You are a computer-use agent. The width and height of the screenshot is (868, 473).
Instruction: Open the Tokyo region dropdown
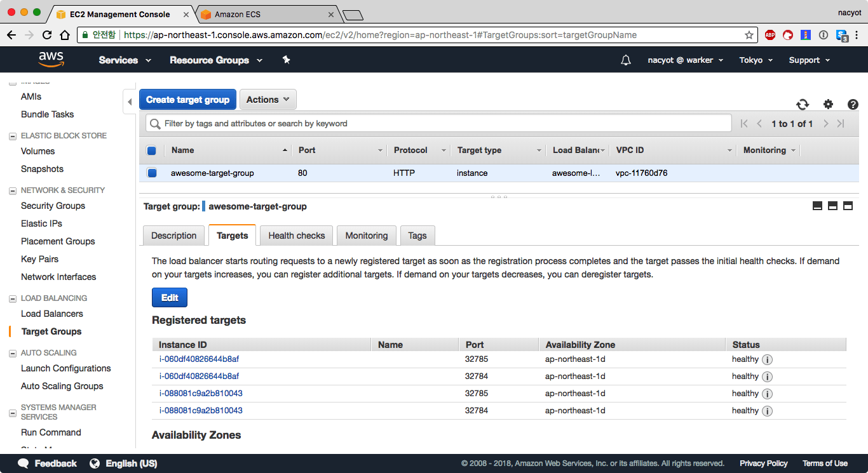(756, 60)
